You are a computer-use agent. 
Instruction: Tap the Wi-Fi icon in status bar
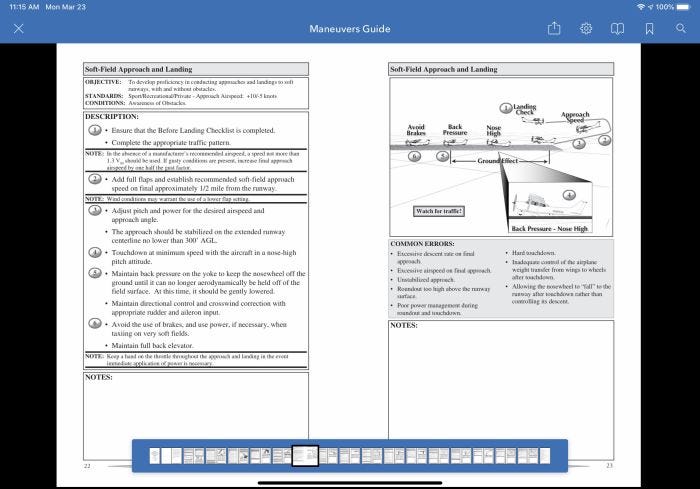click(x=640, y=6)
